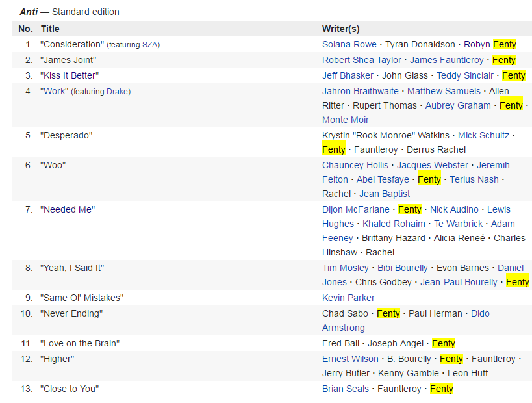Click Kevin Parker link
Image resolution: width=532 pixels, height=403 pixels.
point(348,298)
